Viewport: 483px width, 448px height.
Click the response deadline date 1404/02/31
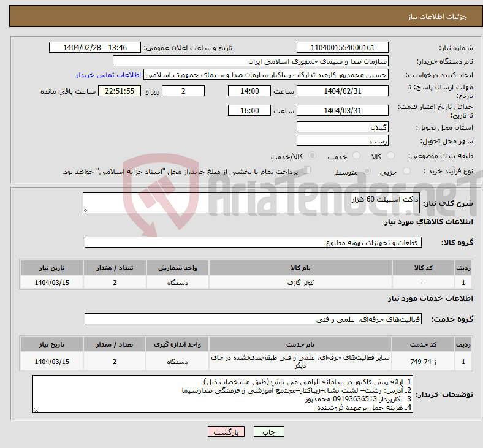click(x=342, y=91)
